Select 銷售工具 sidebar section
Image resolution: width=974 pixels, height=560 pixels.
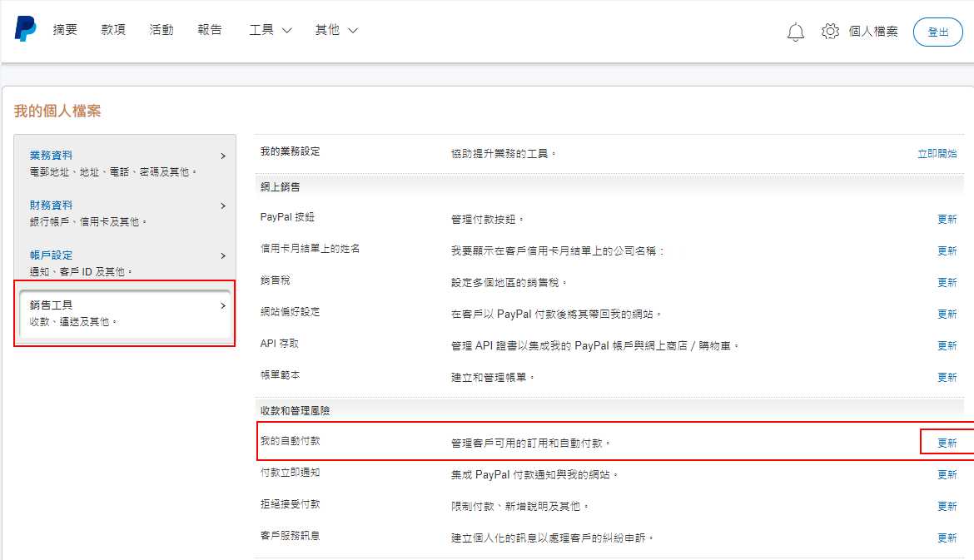125,313
